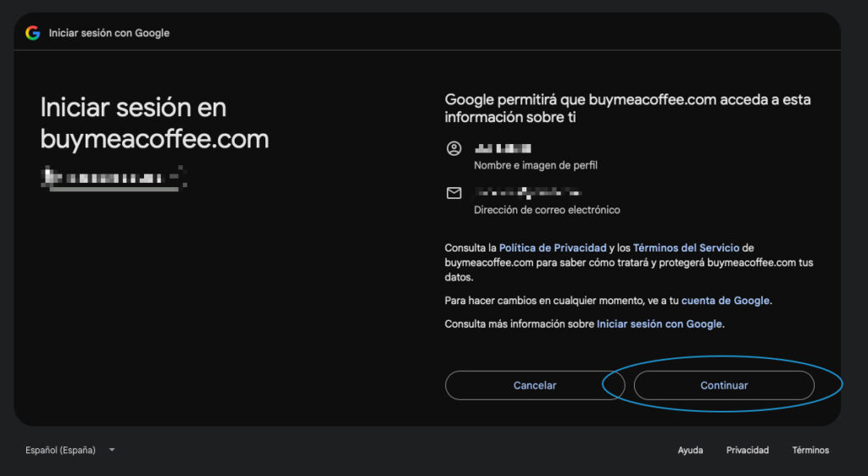Open the Términos footer link

(x=810, y=450)
